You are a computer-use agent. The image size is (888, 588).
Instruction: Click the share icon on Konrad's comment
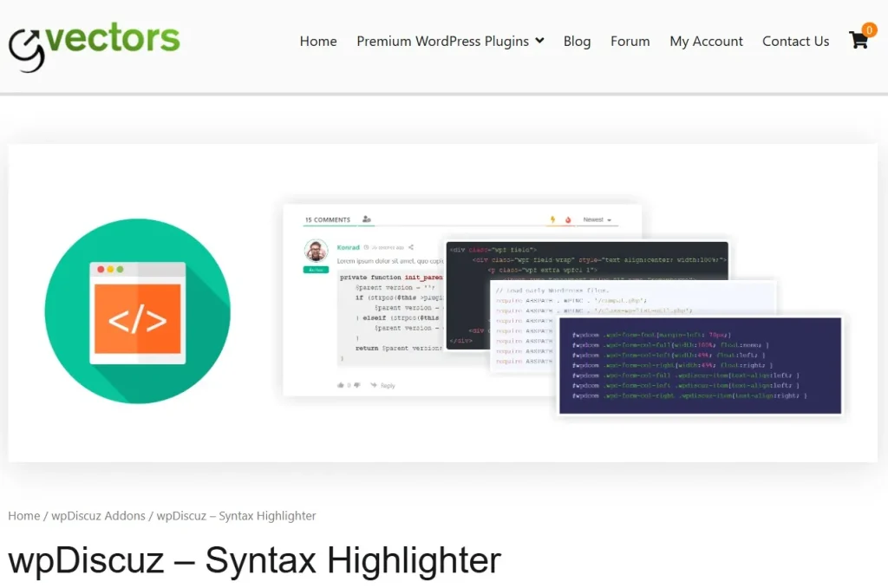(411, 248)
